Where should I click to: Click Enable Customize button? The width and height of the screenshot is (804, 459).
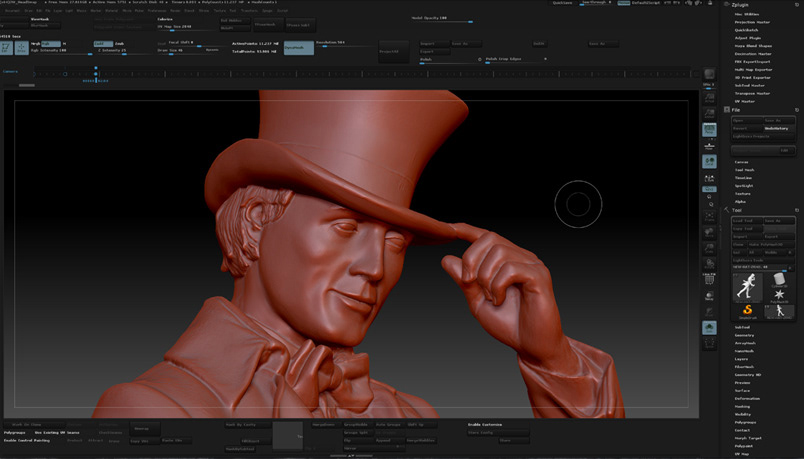point(485,425)
